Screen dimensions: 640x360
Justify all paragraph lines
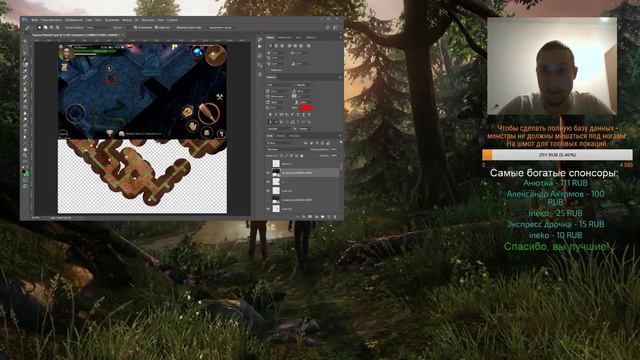[x=309, y=46]
